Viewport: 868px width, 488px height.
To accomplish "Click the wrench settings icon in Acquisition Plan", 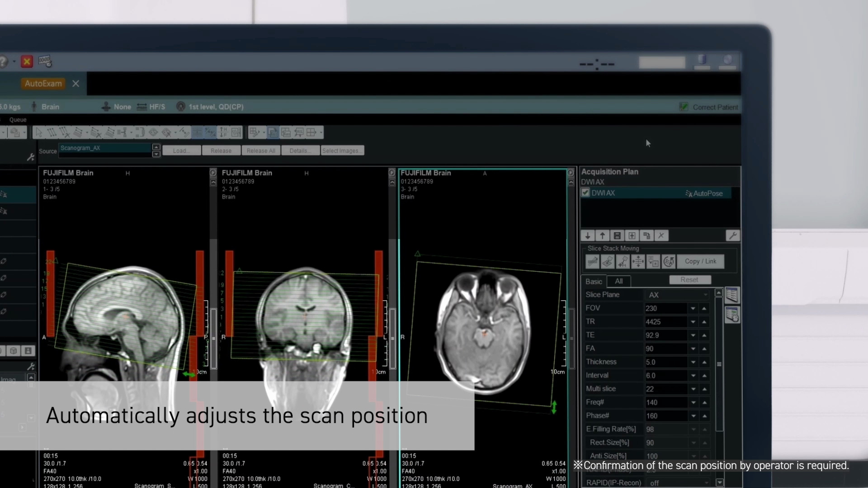I will click(733, 235).
